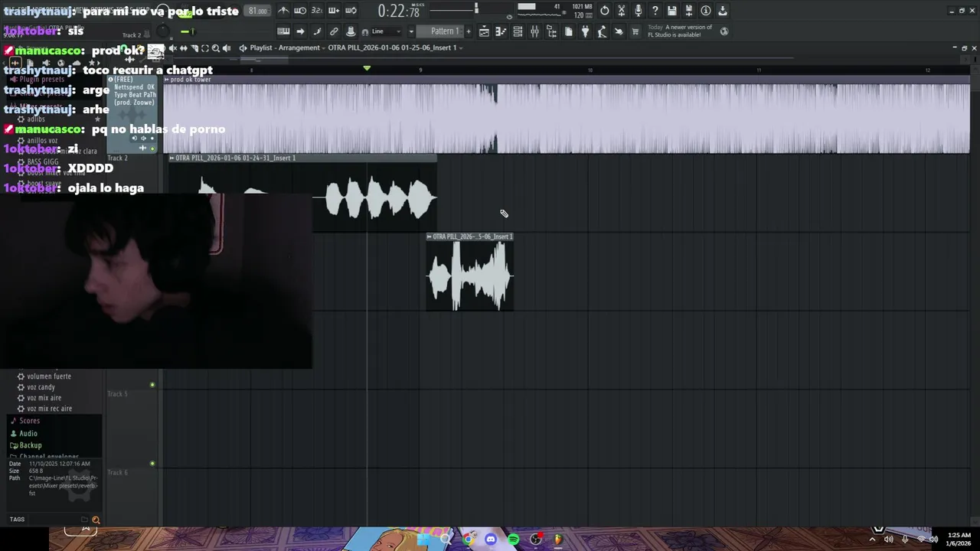Image resolution: width=980 pixels, height=551 pixels.
Task: Save new version icon
Action: tap(689, 11)
